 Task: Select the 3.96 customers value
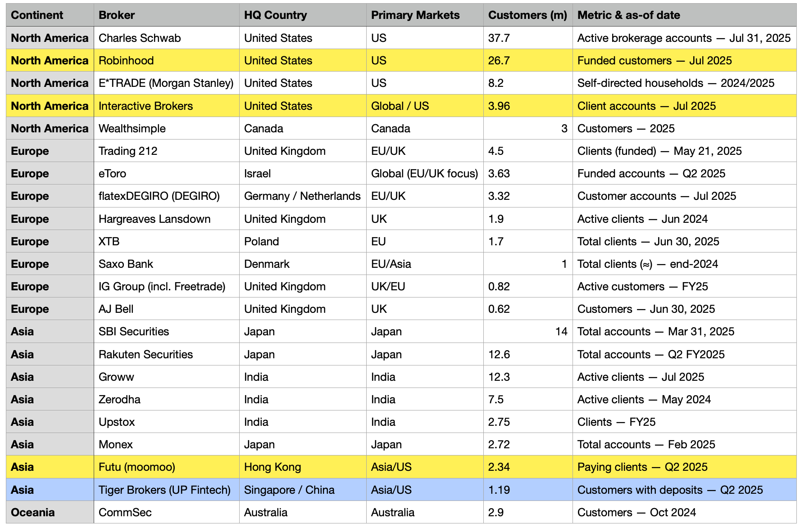(x=528, y=106)
